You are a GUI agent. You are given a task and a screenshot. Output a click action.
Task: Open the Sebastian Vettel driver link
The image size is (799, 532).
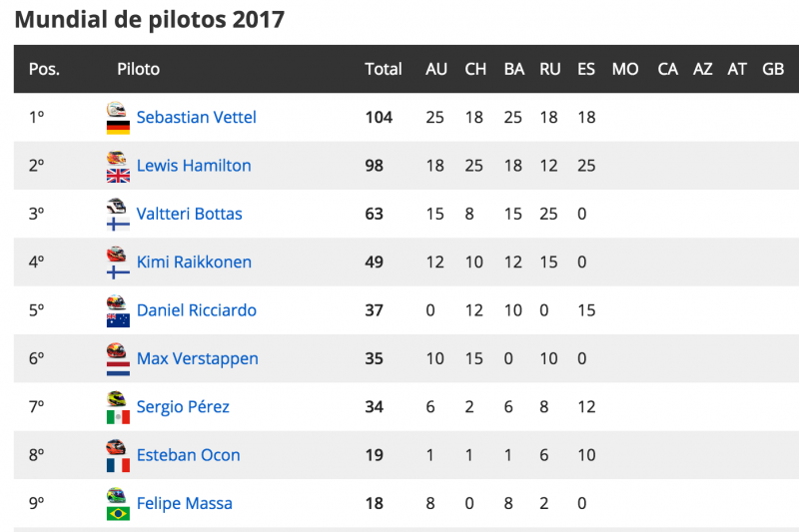click(196, 117)
